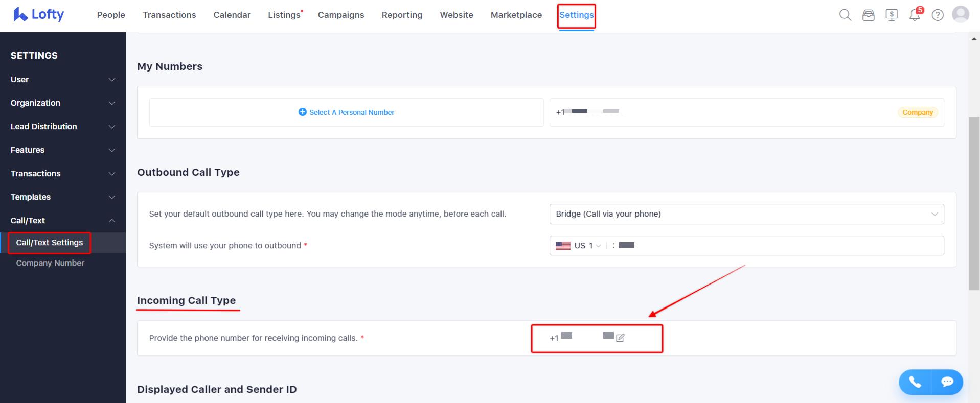Click the user profile avatar
This screenshot has height=403, width=980.
[x=961, y=14]
